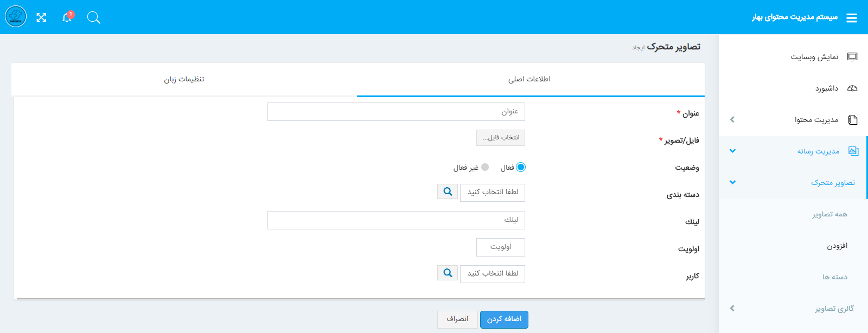The height and width of the screenshot is (333, 868).
Task: Toggle fullscreen with the arrows icon
Action: tap(41, 17)
